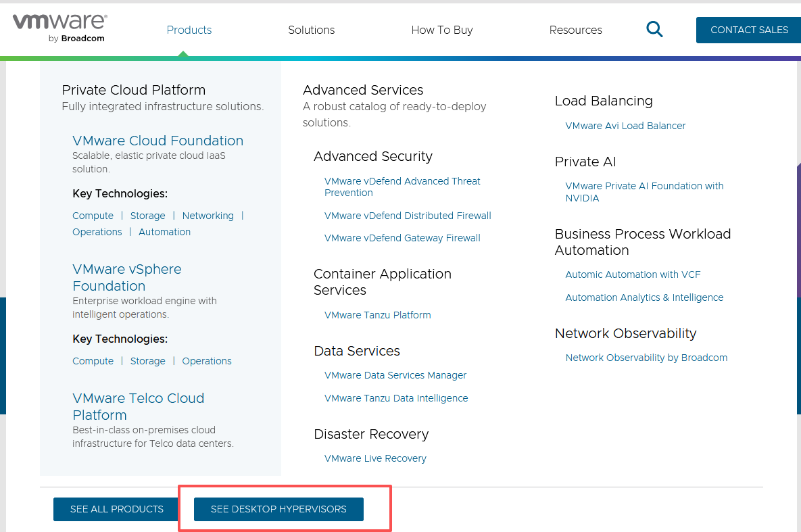Open VMware vDefend Gateway Firewall link
801x532 pixels.
coord(402,238)
